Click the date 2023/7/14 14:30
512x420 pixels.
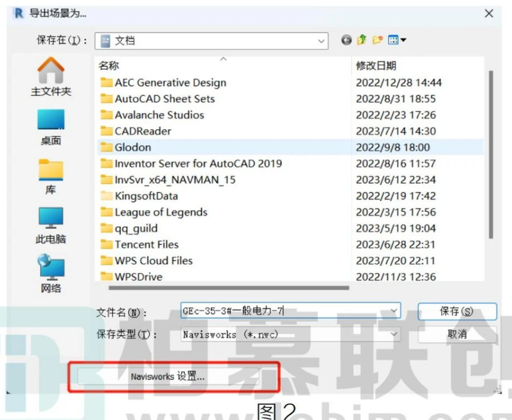coord(396,131)
